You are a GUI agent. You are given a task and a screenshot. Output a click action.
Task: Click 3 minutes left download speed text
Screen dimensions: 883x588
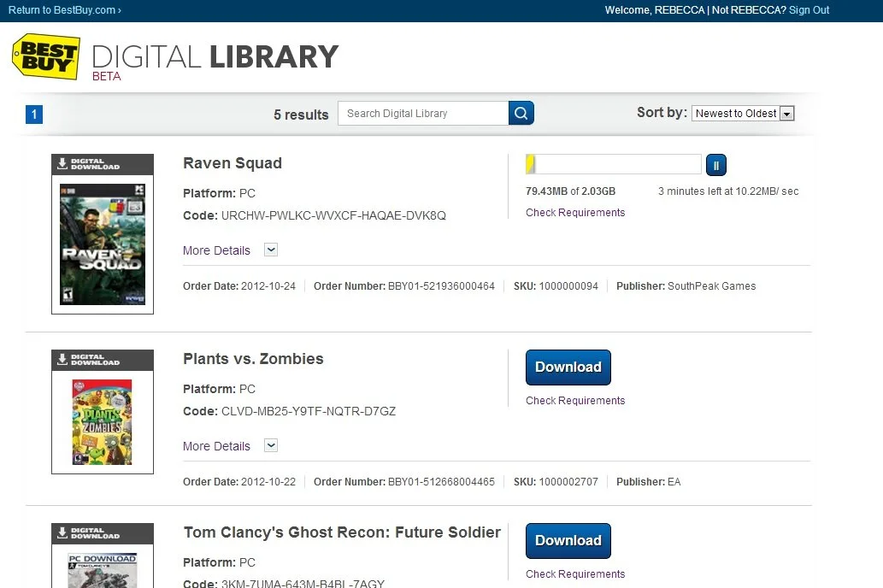point(728,191)
